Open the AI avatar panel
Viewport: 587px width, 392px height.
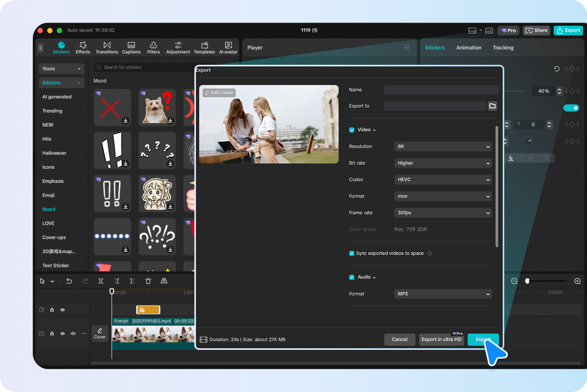[x=228, y=47]
